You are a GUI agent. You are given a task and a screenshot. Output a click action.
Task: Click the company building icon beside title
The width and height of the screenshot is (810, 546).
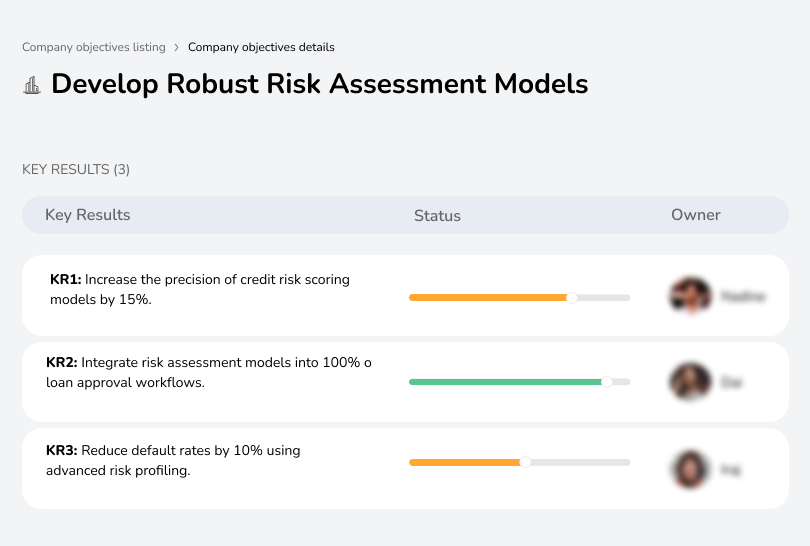[x=32, y=85]
